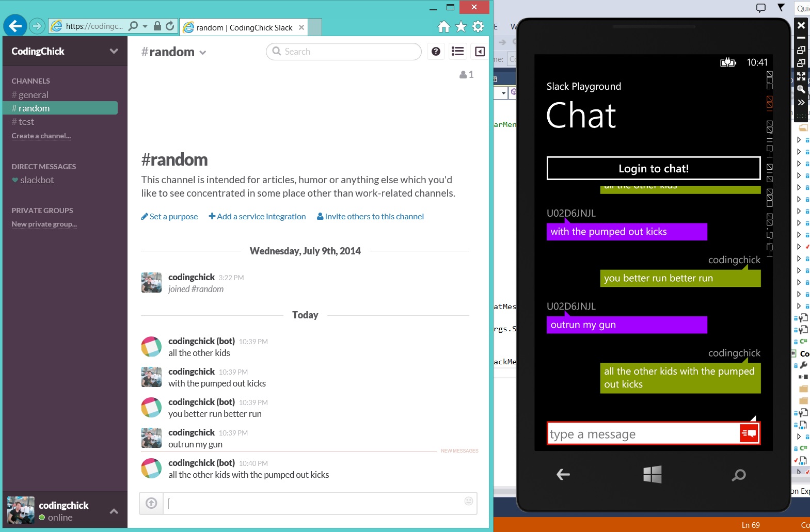Click 'Ln 69' in Visual Studio status bar
The width and height of the screenshot is (810, 532).
click(x=751, y=525)
